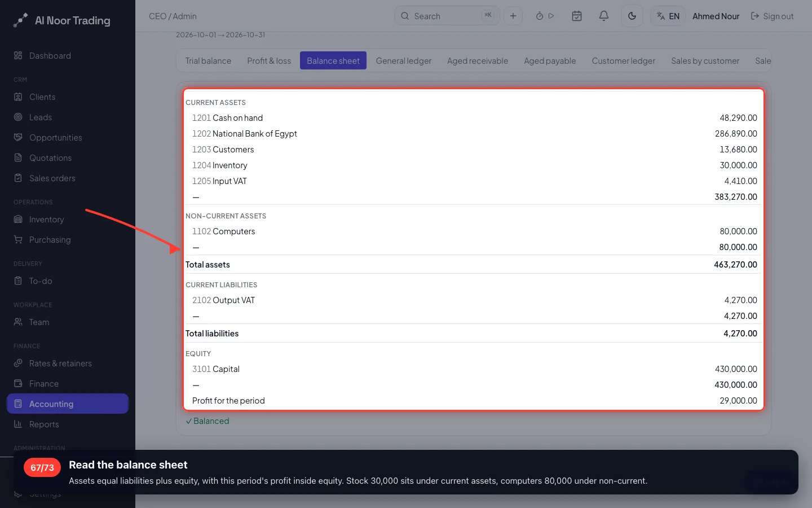The height and width of the screenshot is (508, 812).
Task: Open Reports in sidebar
Action: 44,424
